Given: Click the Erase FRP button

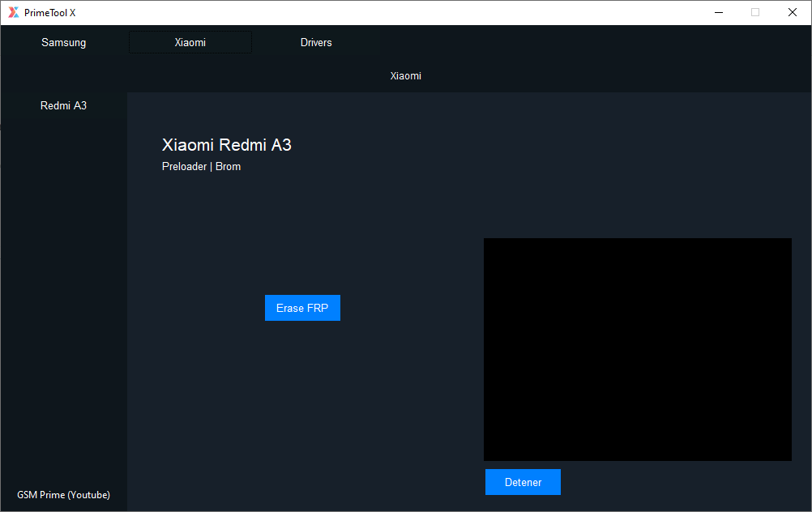Looking at the screenshot, I should (x=302, y=308).
